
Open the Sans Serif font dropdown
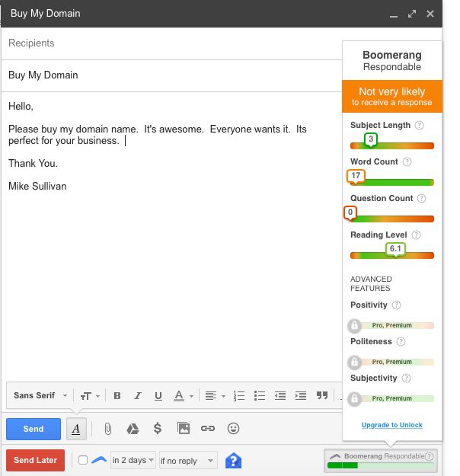tap(40, 395)
